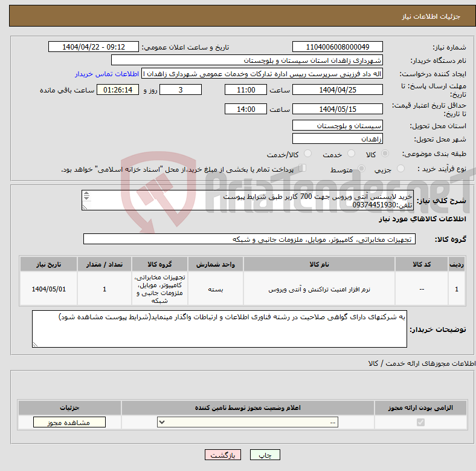Click the تاریخ نیاز column header
476x471 pixels.
coord(48,264)
